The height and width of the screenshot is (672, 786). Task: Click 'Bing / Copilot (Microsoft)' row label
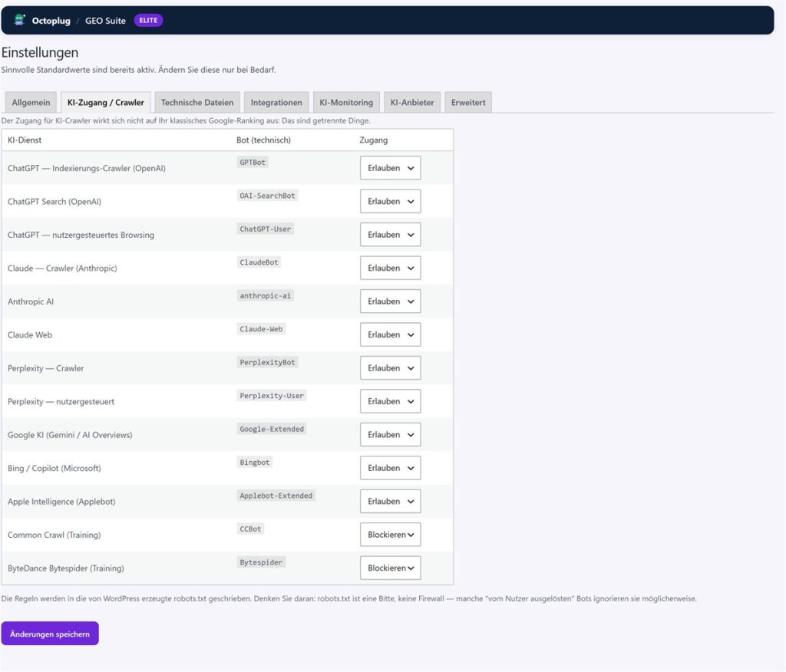pyautogui.click(x=54, y=468)
